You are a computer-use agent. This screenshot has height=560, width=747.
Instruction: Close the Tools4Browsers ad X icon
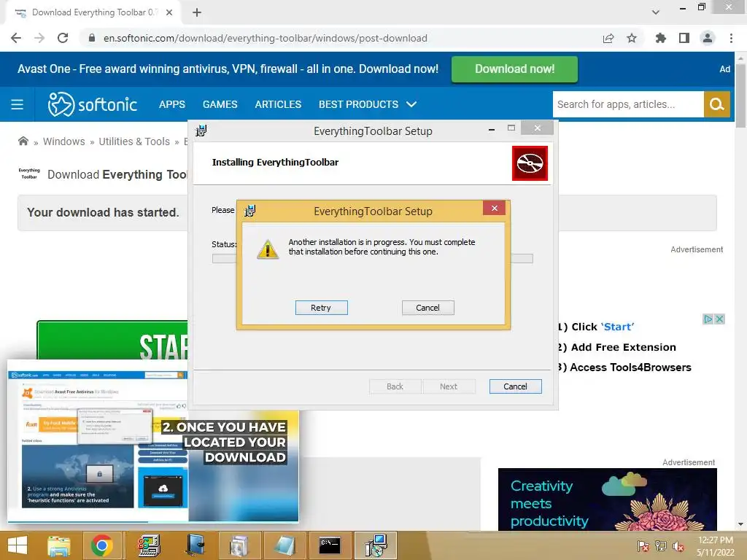[720, 319]
